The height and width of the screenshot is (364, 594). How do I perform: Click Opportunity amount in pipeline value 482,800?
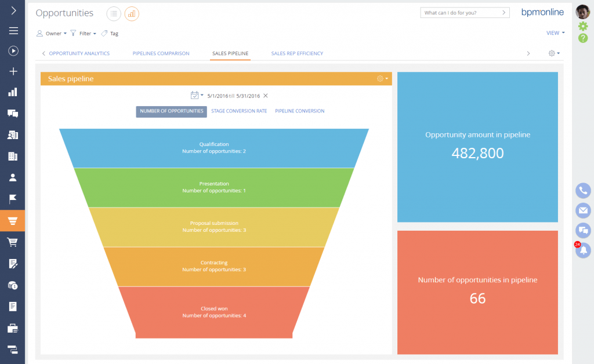click(x=477, y=153)
